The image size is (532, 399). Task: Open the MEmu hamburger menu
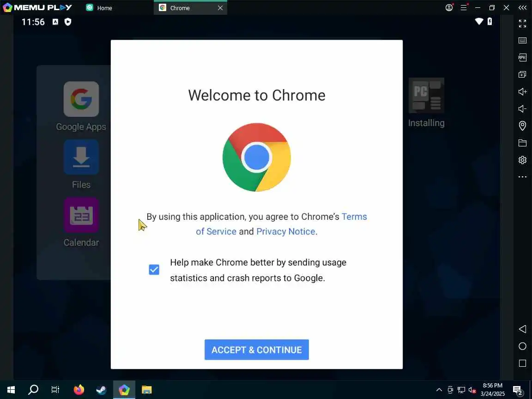pyautogui.click(x=464, y=7)
